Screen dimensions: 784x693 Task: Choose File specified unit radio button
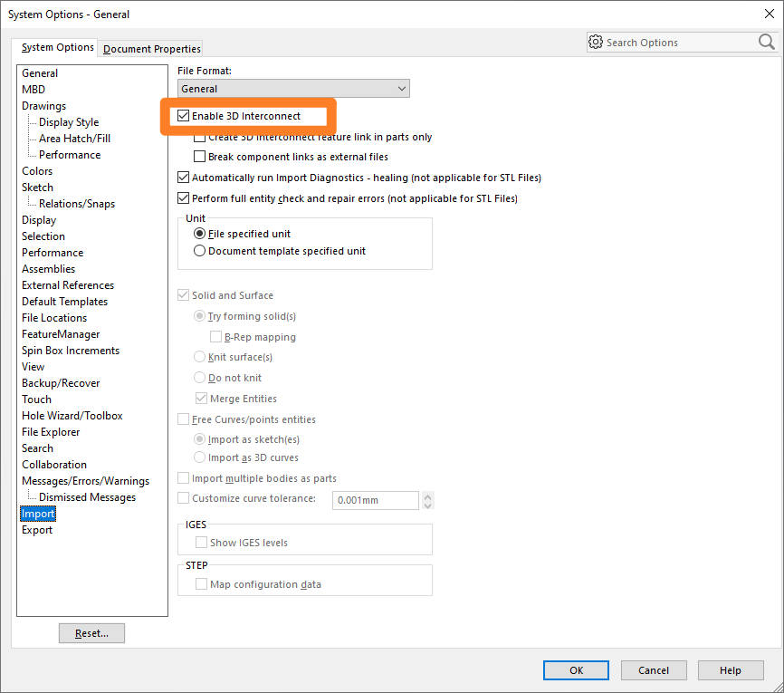[x=200, y=234]
